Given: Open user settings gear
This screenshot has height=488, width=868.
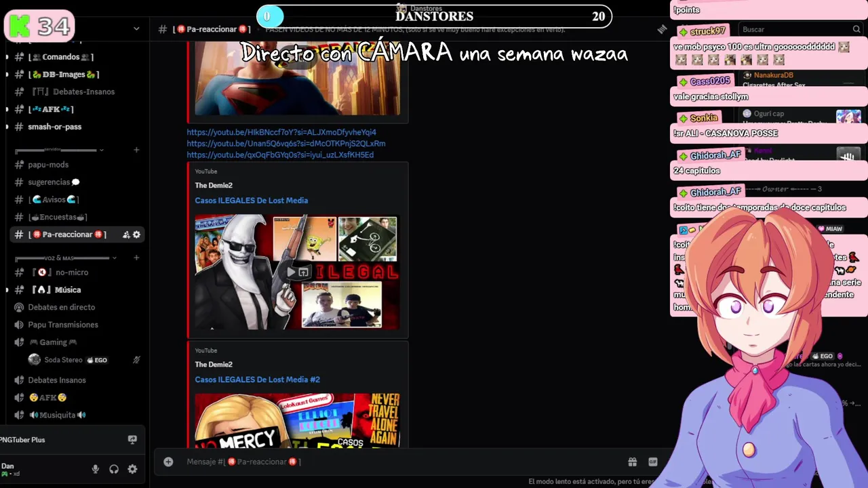Looking at the screenshot, I should click(132, 469).
